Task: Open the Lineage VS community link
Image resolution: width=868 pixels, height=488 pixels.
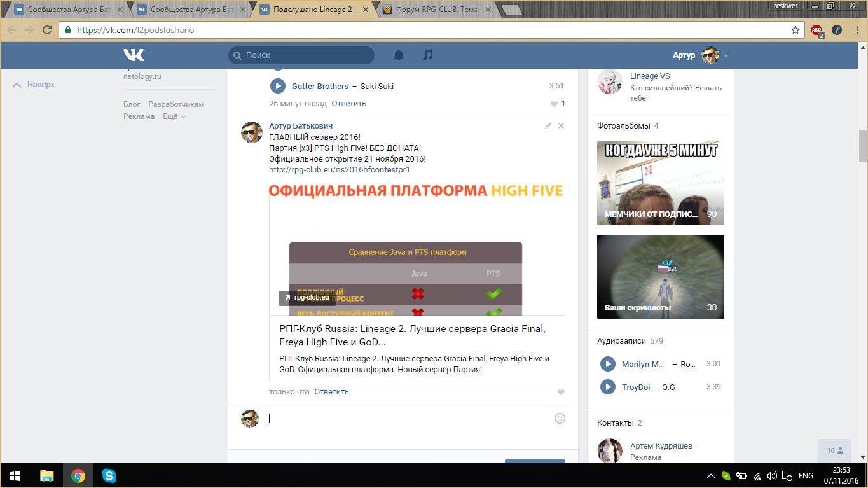Action: 650,76
